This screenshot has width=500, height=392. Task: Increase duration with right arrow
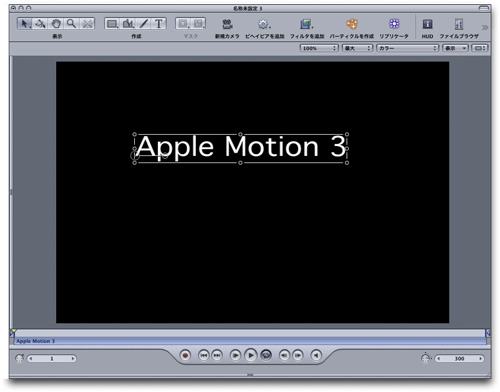481,359
